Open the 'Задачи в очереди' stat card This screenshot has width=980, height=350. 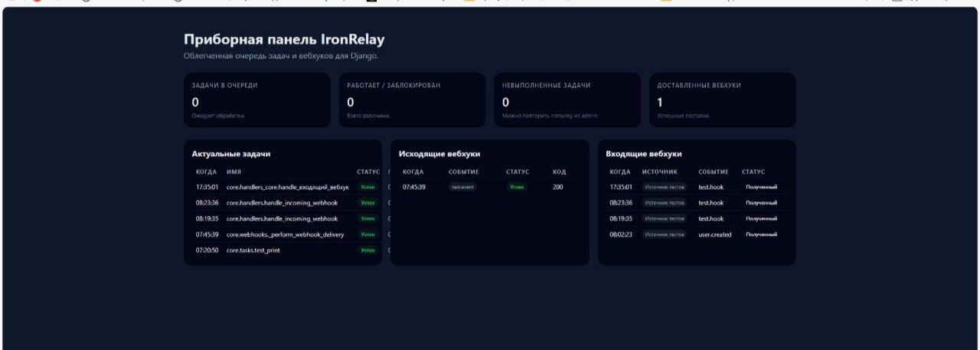257,100
